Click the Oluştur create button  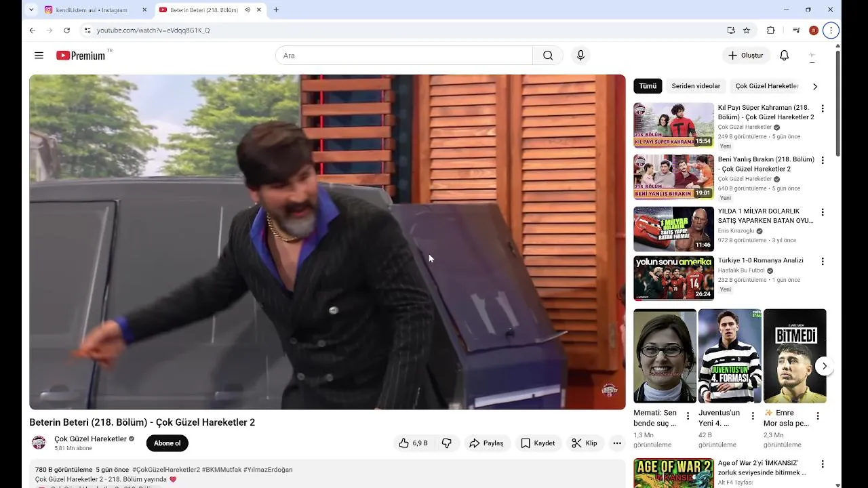pos(746,56)
